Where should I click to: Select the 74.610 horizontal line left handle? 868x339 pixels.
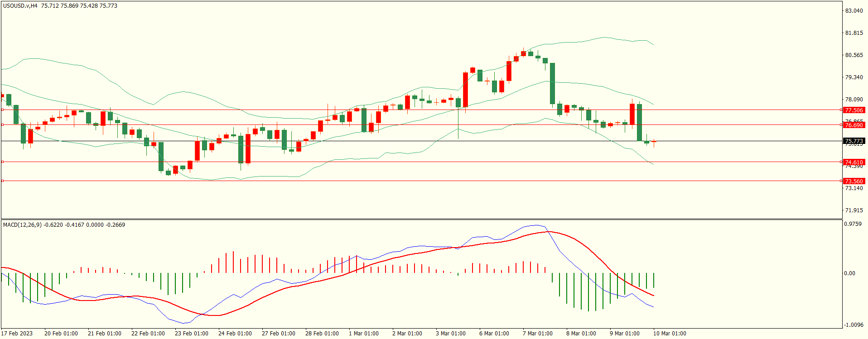[x=3, y=162]
